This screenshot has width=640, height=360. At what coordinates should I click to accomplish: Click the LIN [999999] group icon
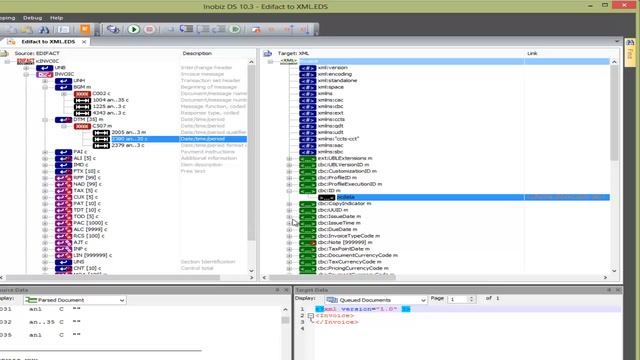(63, 256)
